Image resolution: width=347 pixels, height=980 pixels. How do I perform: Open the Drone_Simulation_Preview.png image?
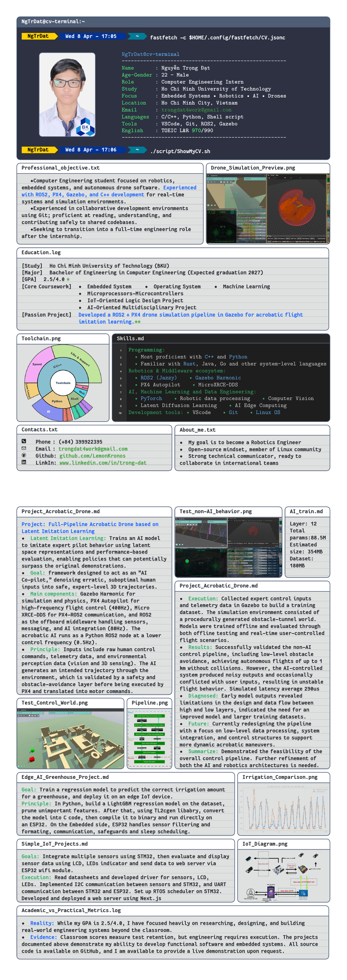(x=268, y=208)
